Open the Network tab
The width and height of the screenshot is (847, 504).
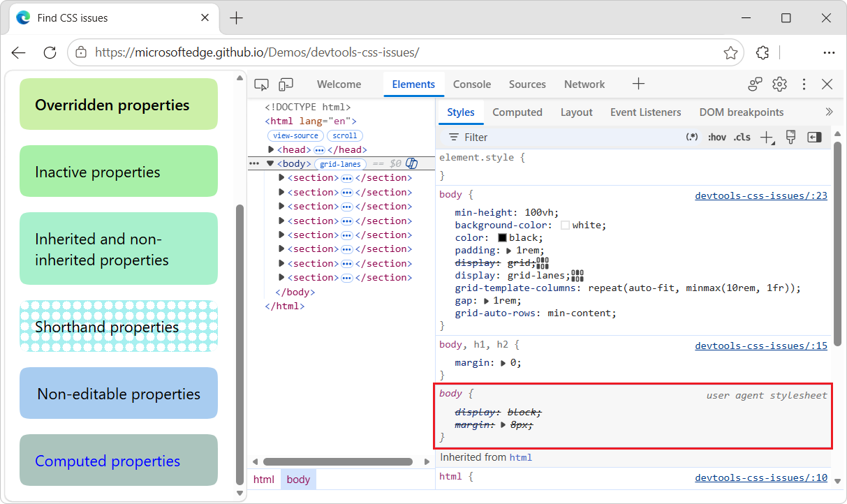tap(584, 84)
